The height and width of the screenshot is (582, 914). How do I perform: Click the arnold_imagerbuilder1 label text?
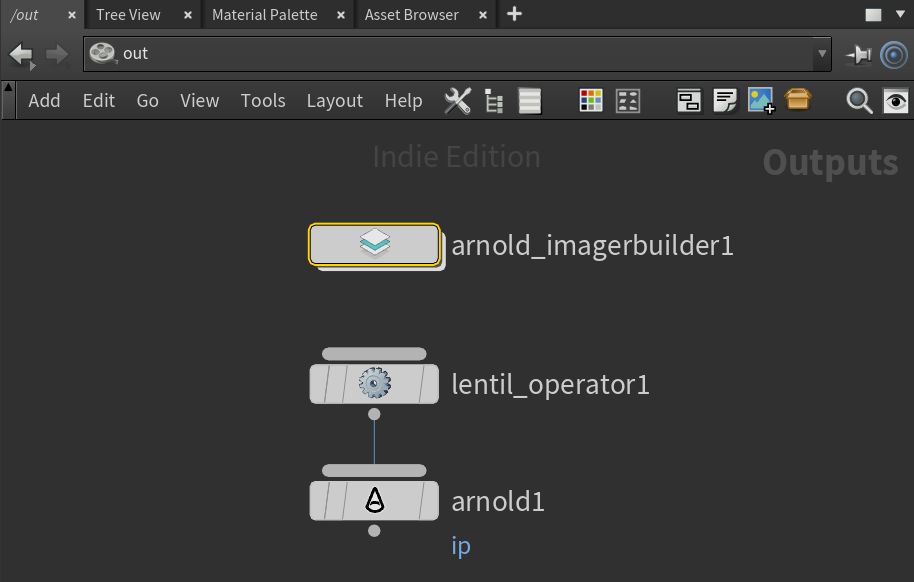pos(592,246)
